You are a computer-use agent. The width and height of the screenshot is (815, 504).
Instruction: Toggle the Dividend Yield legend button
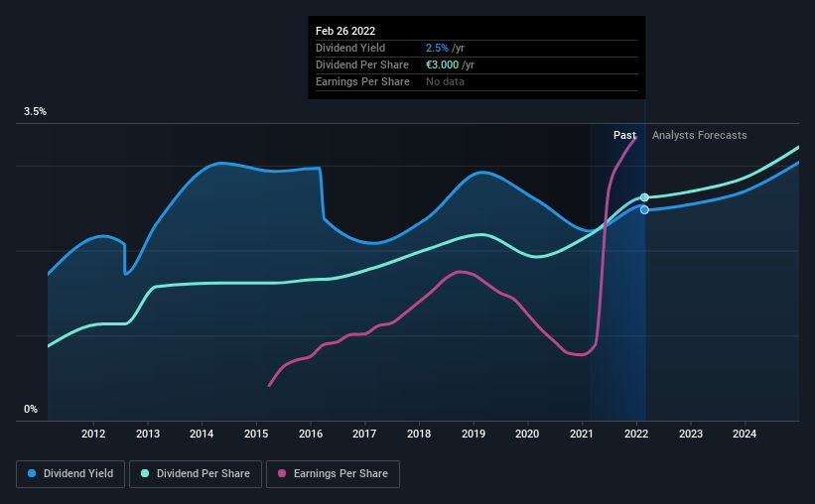click(70, 474)
